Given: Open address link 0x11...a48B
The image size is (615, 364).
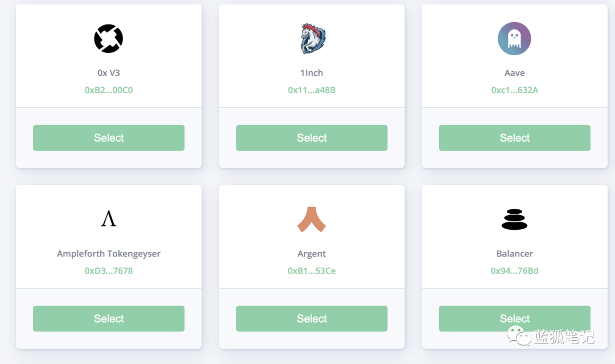Looking at the screenshot, I should click(311, 90).
